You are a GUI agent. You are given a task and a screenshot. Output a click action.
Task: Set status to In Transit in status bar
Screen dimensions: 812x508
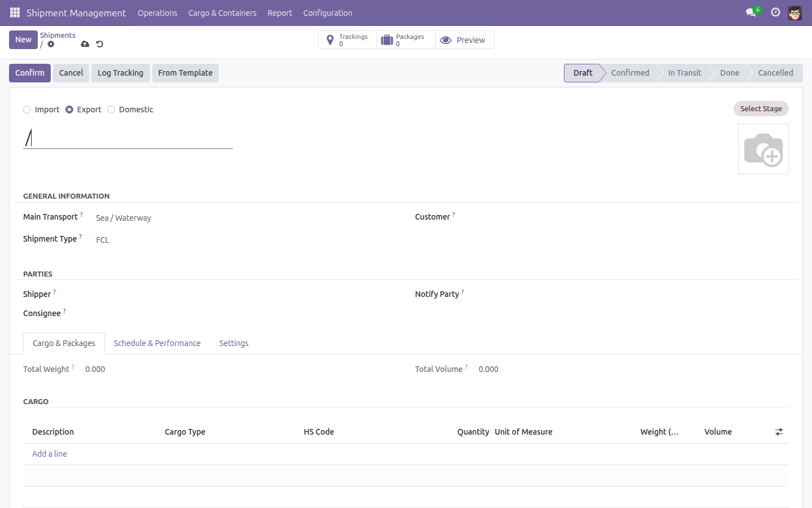[x=685, y=73]
